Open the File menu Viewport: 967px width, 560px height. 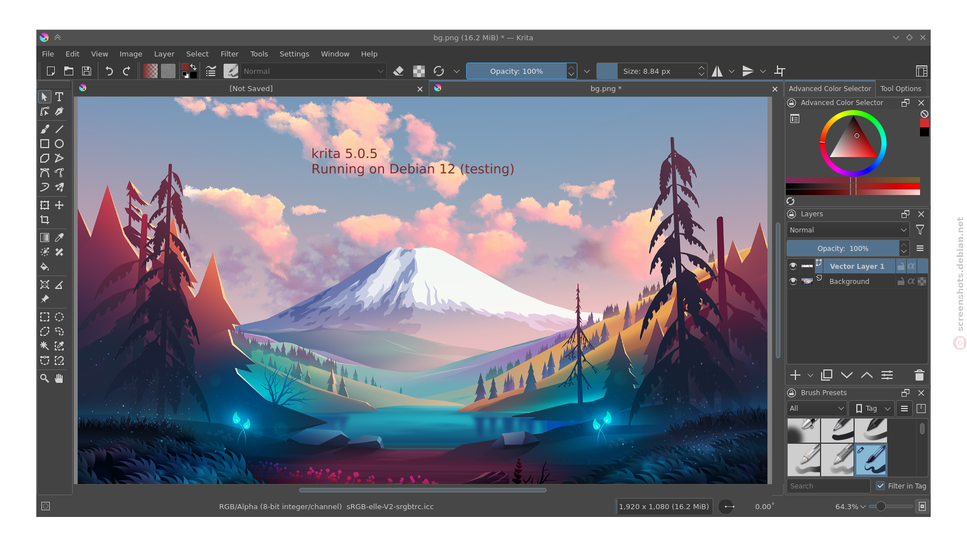[48, 54]
